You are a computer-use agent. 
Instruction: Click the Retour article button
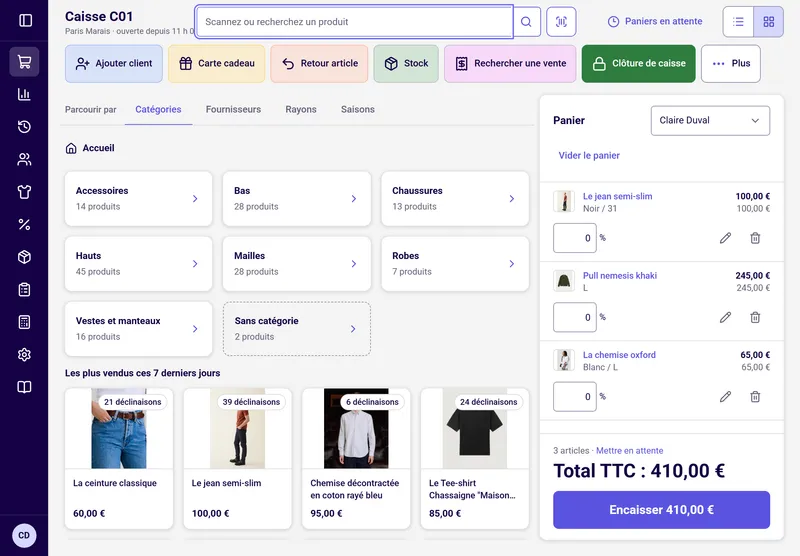319,64
